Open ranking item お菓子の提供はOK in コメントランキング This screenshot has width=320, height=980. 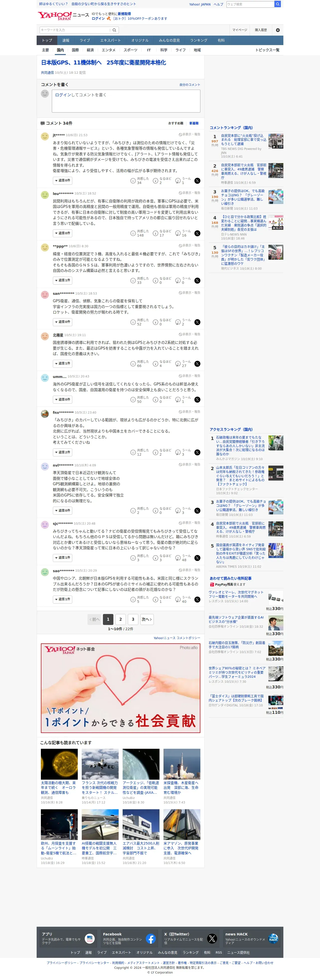tap(243, 197)
